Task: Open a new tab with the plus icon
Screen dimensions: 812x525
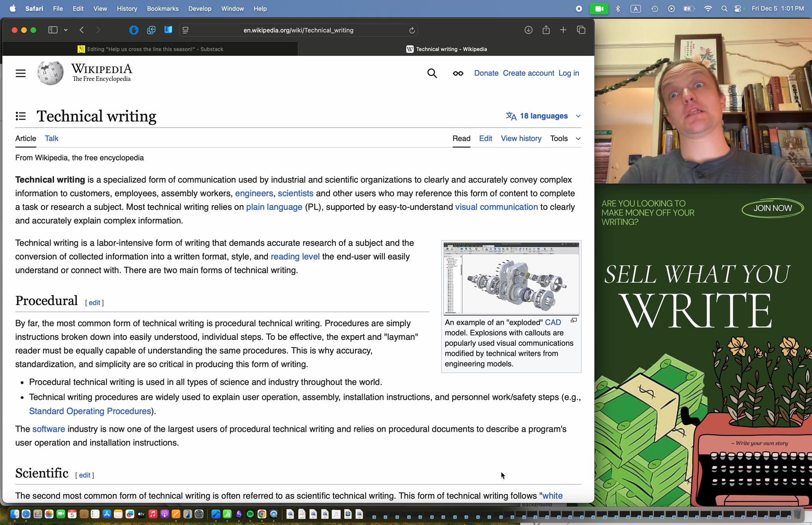Action: pos(563,30)
